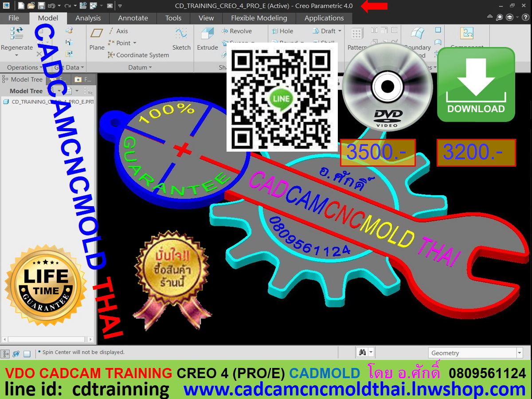Image resolution: width=532 pixels, height=399 pixels.
Task: Open the binoculars Find tool in status bar
Action: (362, 352)
